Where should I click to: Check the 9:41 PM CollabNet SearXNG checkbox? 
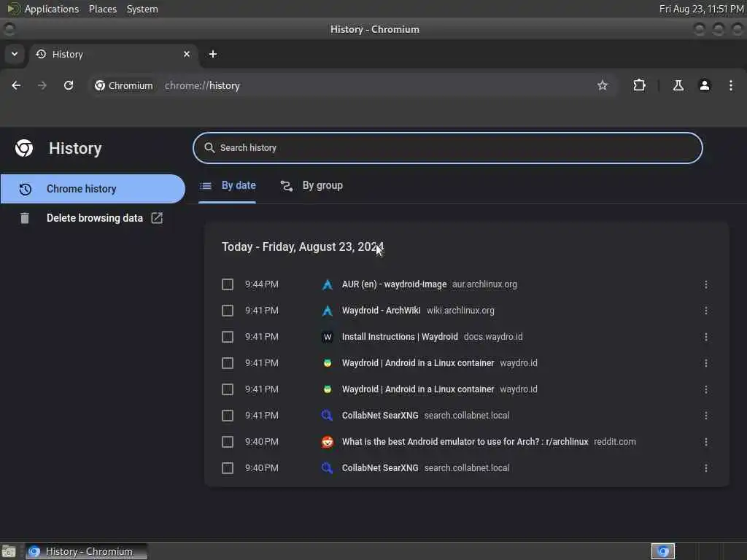tap(228, 416)
